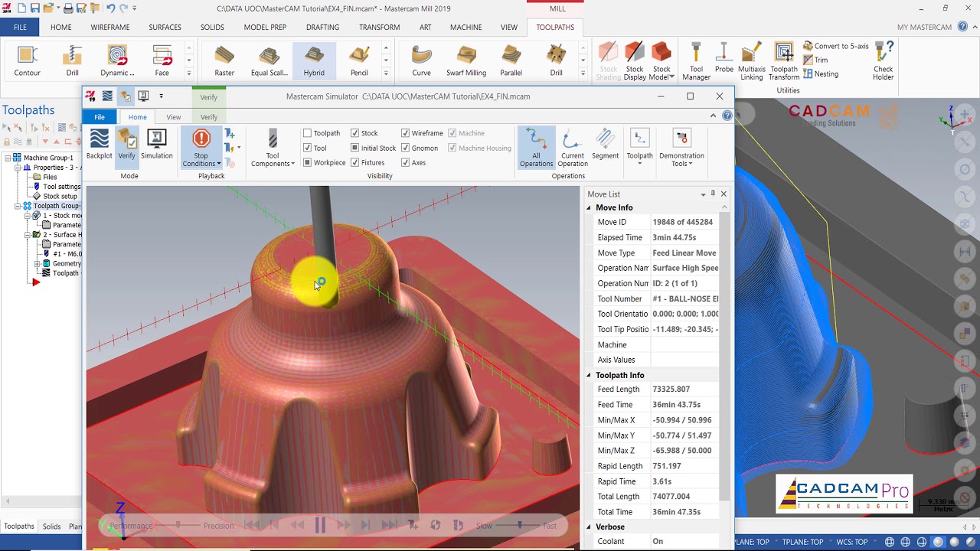The height and width of the screenshot is (551, 980).
Task: Select Stock setup tree item
Action: pos(54,197)
